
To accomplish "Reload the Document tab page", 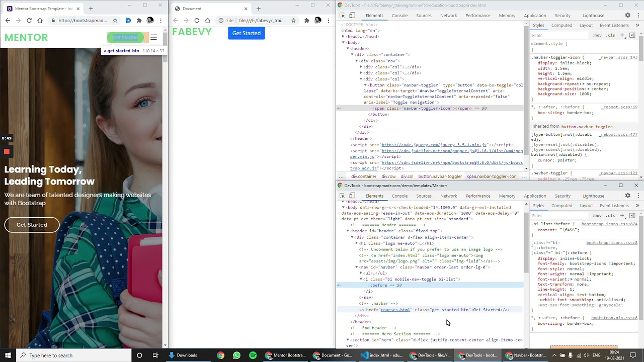I will pyautogui.click(x=197, y=21).
